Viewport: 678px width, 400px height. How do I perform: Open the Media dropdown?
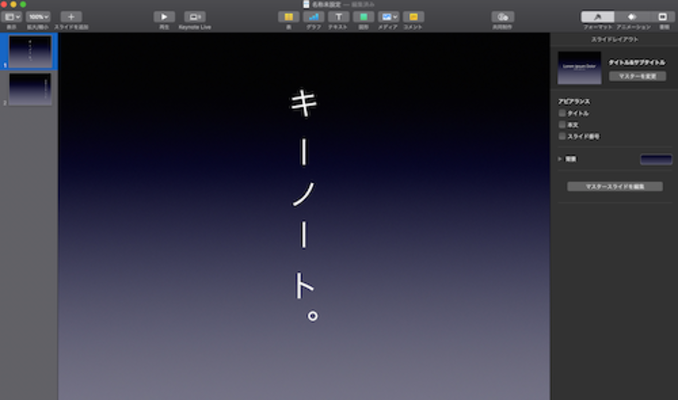388,17
